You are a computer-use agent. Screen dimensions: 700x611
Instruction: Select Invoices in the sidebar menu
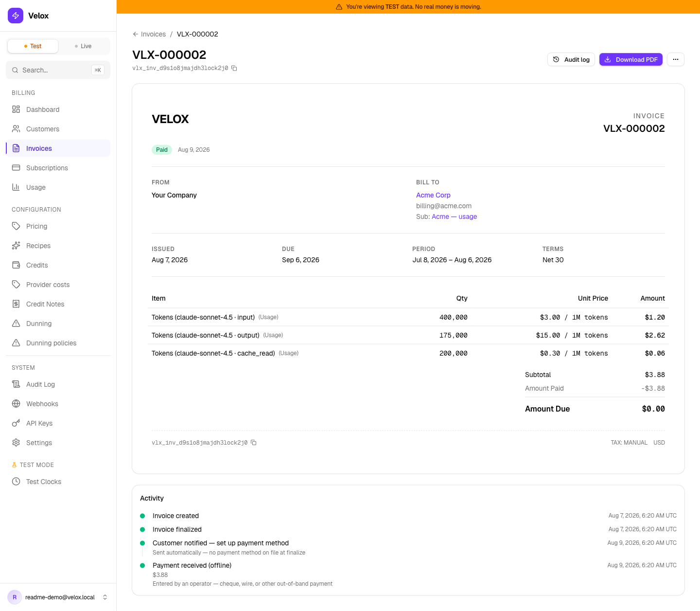[58, 148]
